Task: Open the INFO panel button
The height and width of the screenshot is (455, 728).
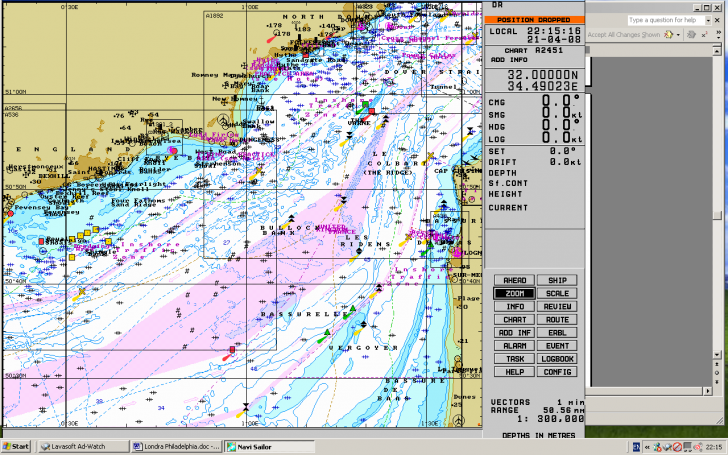Action: pos(514,306)
